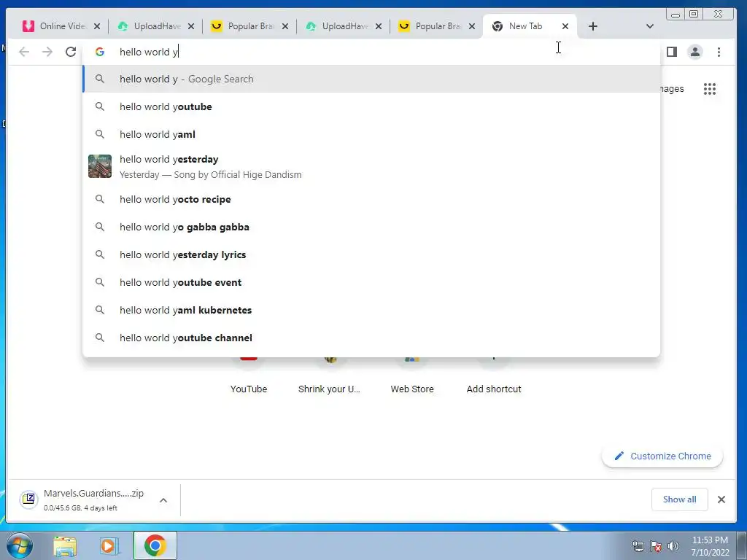Open a new tab with plus icon
This screenshot has width=747, height=560.
click(592, 27)
